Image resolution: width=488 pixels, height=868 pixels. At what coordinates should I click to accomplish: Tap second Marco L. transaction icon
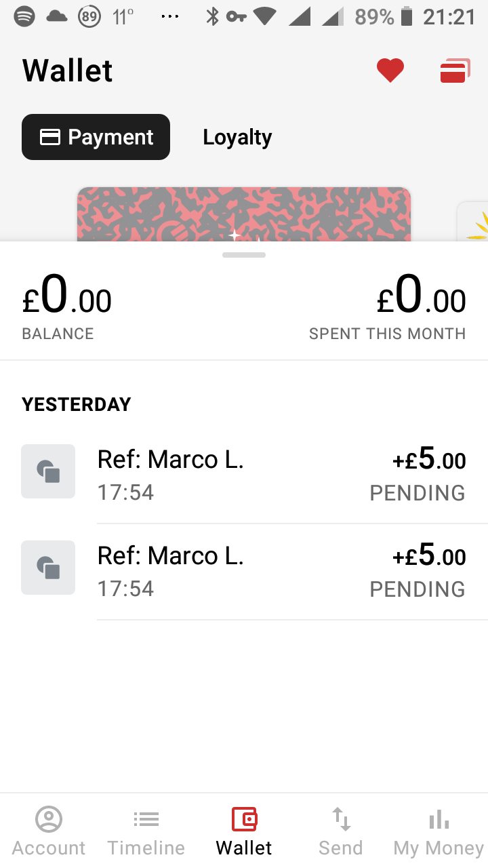(48, 568)
